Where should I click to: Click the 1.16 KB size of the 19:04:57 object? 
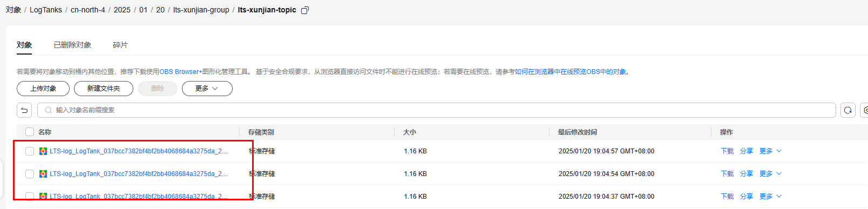pos(415,151)
